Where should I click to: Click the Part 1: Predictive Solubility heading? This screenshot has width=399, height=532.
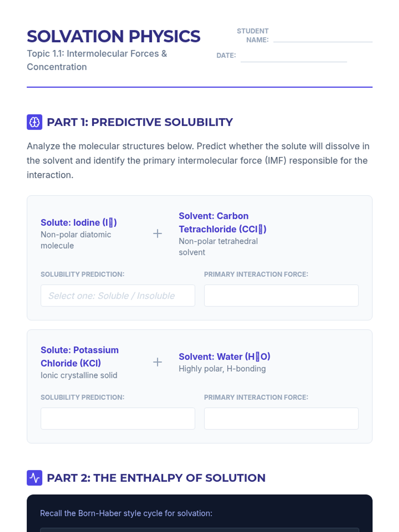[140, 122]
